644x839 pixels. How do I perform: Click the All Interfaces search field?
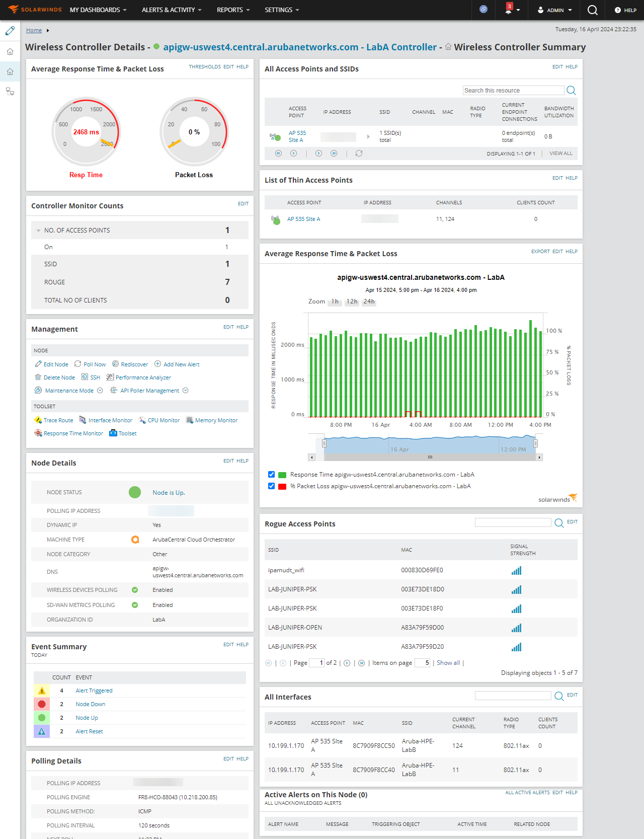pos(513,696)
